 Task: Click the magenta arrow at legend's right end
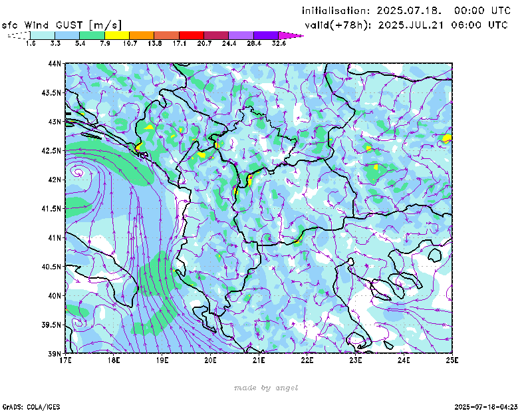[290, 35]
